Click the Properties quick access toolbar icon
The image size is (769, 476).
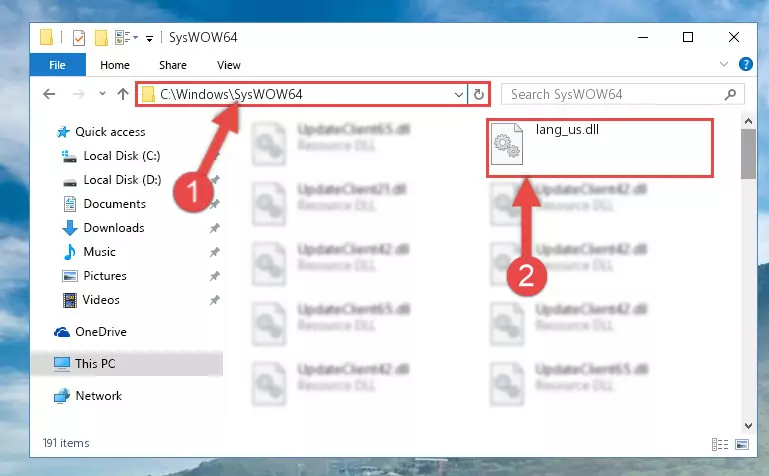click(x=79, y=37)
